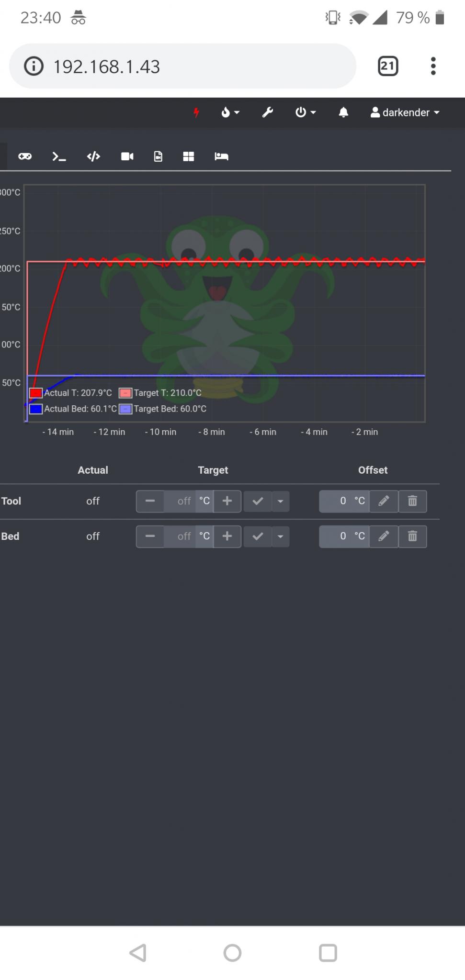This screenshot has width=465, height=980.
Task: Tap the Android home navigation button
Action: (232, 953)
